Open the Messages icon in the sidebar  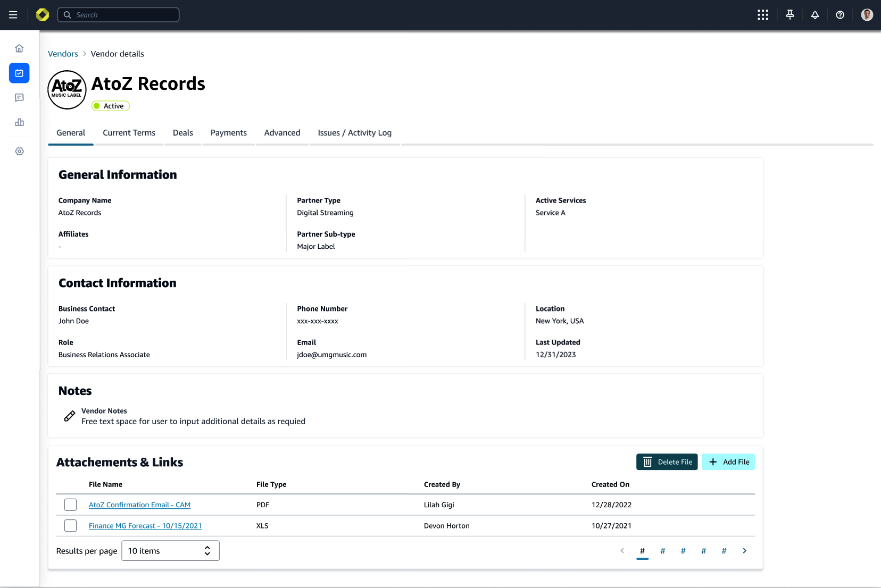19,97
